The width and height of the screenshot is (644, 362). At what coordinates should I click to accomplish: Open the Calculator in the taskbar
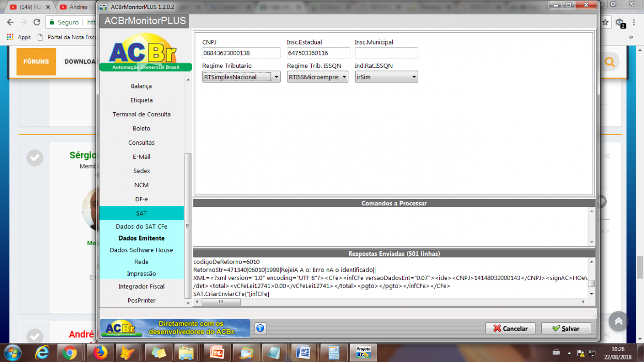pyautogui.click(x=333, y=353)
